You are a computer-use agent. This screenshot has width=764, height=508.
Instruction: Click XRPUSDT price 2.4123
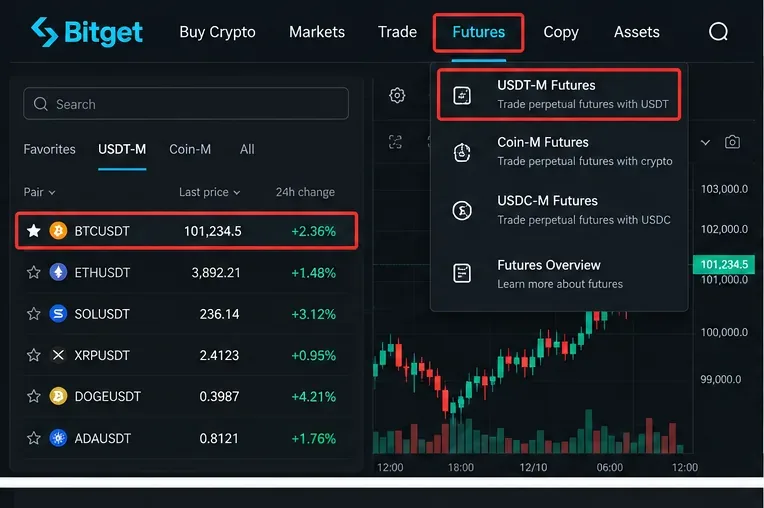(x=219, y=355)
